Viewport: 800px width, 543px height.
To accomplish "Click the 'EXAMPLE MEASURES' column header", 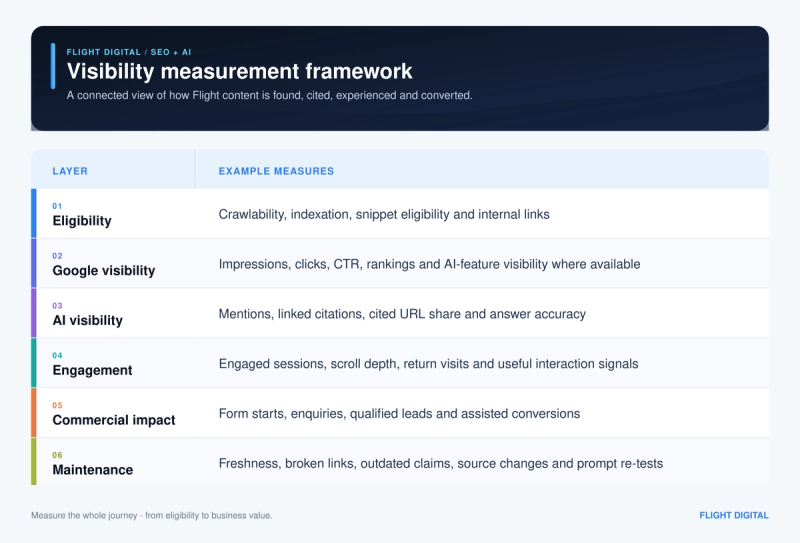I will 276,171.
